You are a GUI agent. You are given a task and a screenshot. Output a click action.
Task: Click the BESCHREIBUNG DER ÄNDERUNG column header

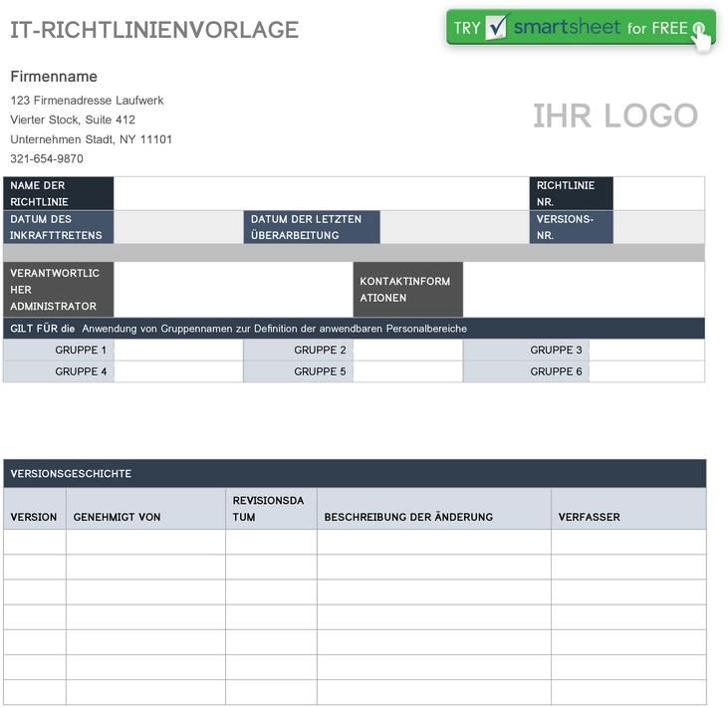point(434,508)
